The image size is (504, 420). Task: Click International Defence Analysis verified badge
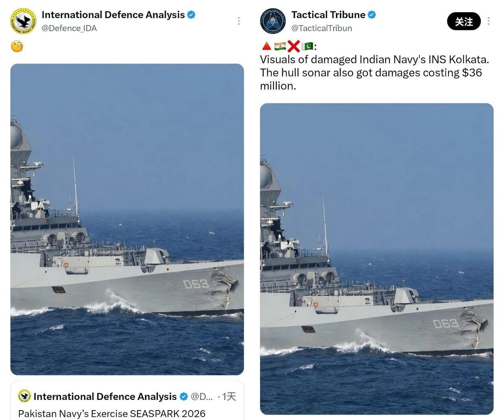point(191,15)
